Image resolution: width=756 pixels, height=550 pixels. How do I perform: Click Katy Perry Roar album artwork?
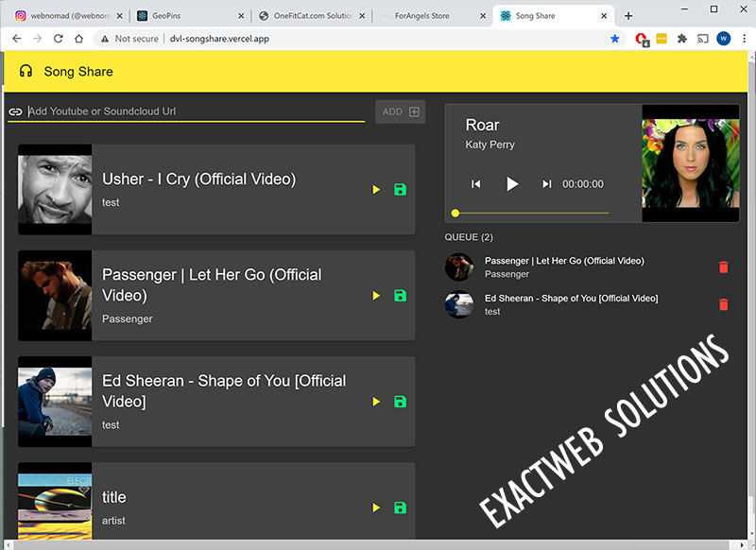[x=691, y=163]
